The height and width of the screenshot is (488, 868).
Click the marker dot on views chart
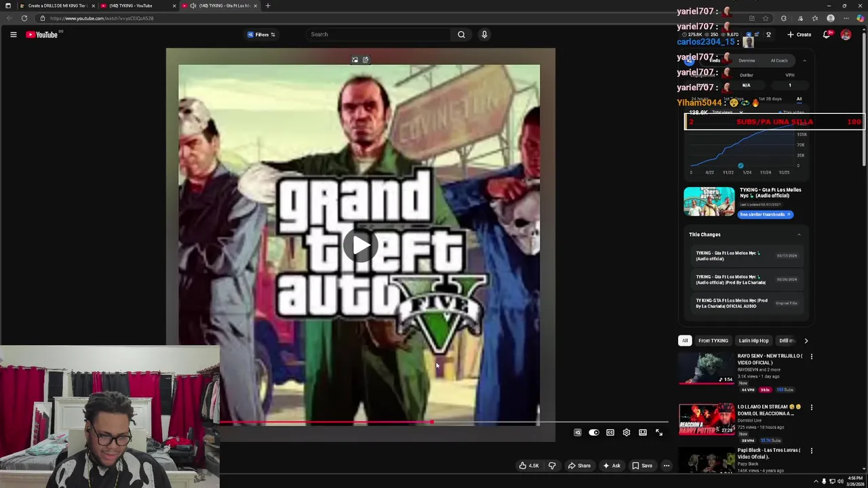[741, 165]
